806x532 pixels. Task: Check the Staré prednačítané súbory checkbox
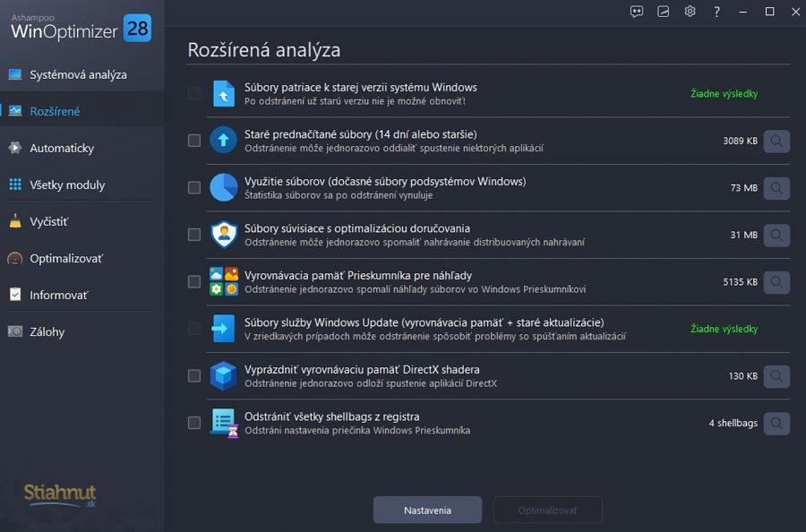tap(194, 141)
